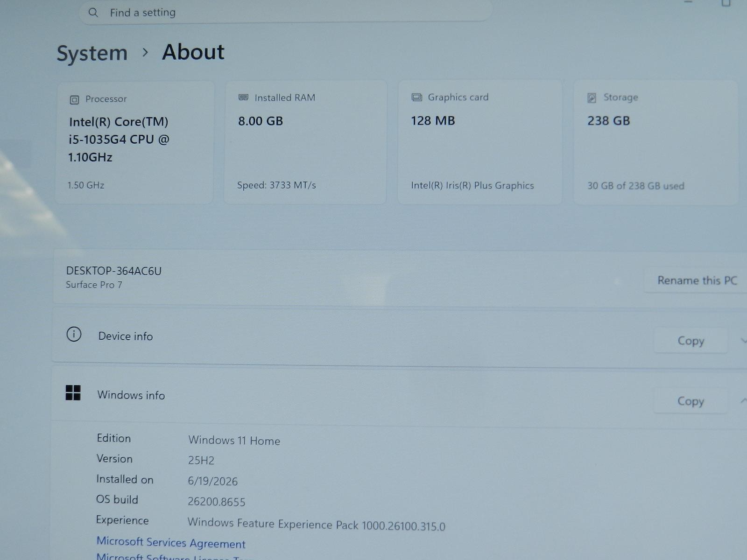This screenshot has height=560, width=747.
Task: Click the breadcrumb chevron separator
Action: 145,53
